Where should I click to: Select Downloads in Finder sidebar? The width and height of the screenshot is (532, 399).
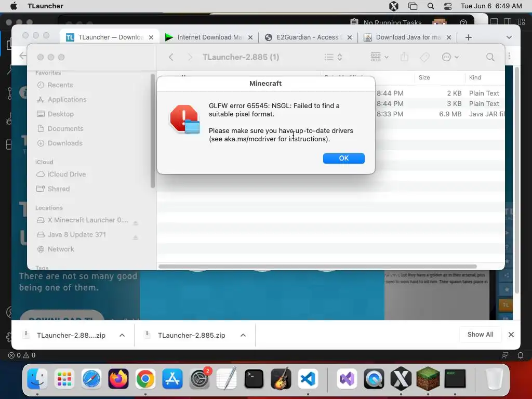click(x=65, y=143)
